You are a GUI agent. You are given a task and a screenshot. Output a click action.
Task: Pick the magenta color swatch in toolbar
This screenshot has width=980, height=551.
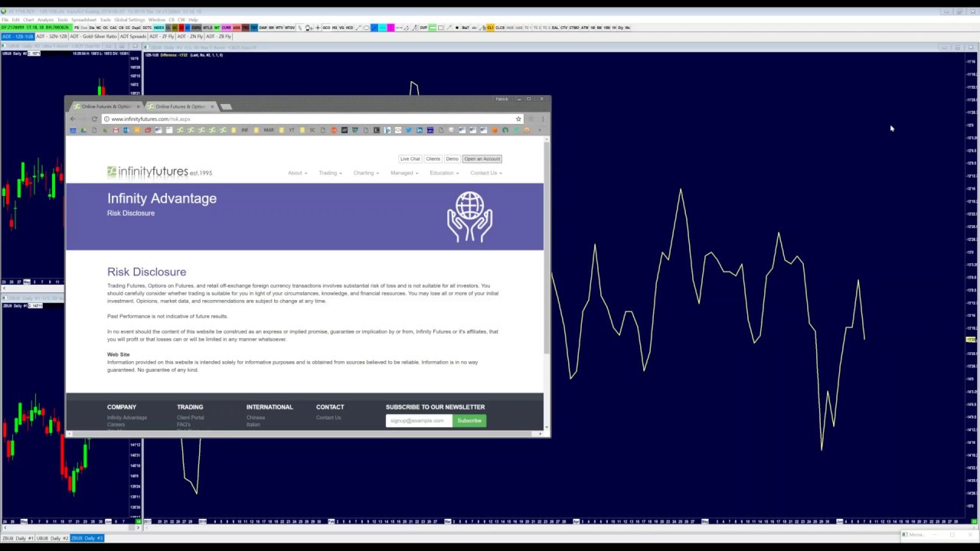390,28
